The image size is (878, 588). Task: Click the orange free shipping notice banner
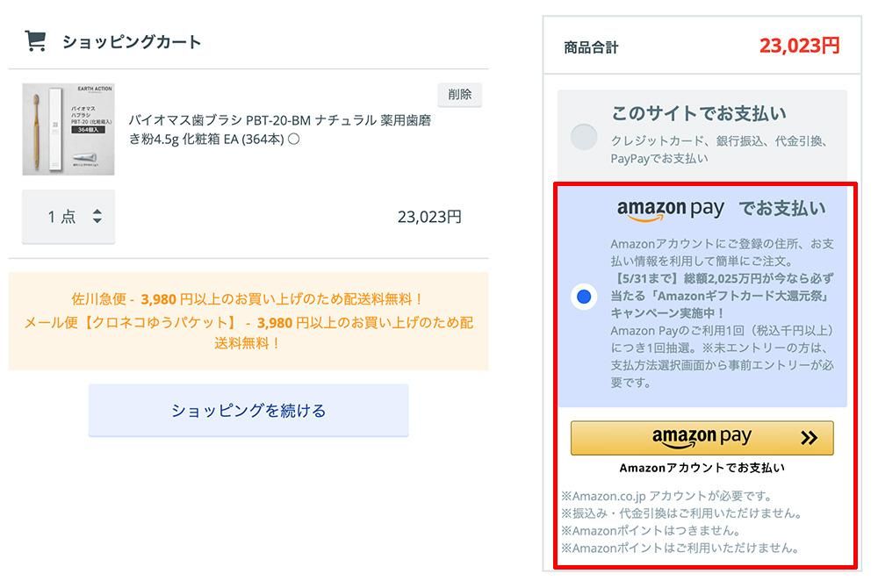pos(248,321)
